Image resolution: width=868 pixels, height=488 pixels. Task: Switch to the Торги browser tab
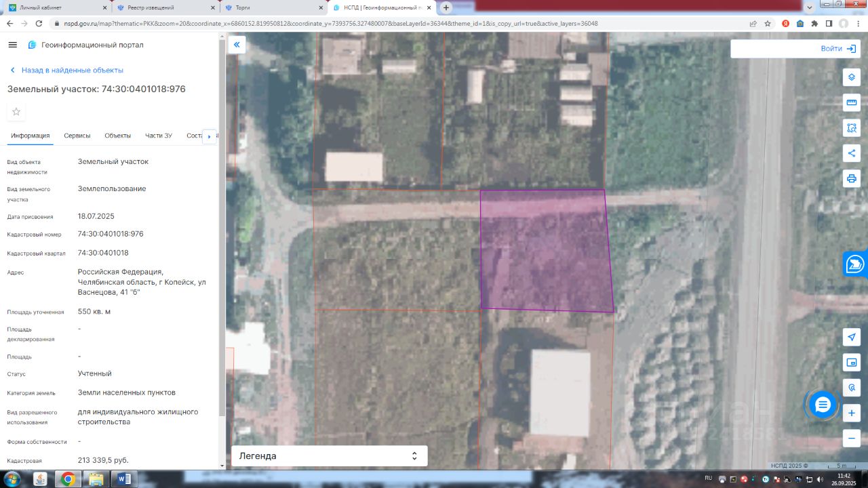(x=274, y=7)
